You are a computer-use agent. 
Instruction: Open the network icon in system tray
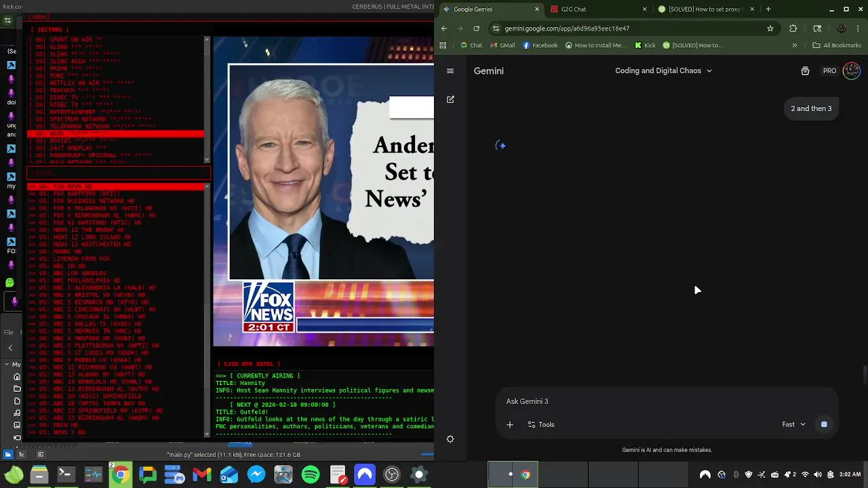805,474
